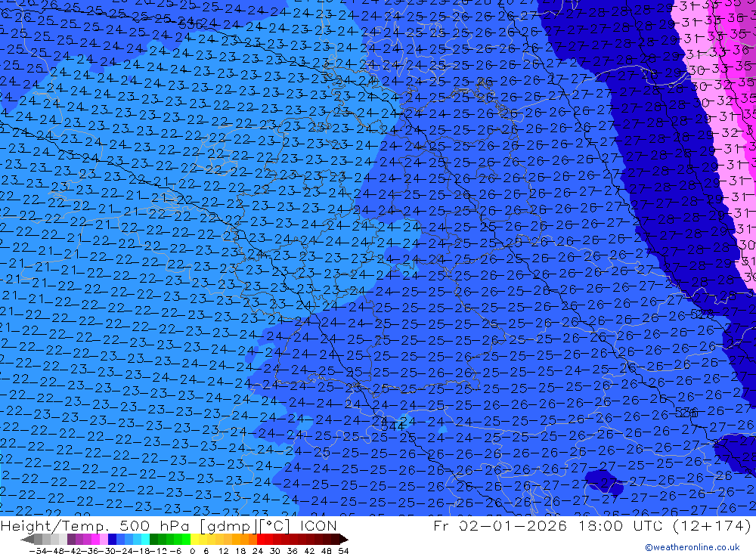Click the dark green legend swatch above -18
Image resolution: width=756 pixels, height=554 pixels.
[153, 540]
